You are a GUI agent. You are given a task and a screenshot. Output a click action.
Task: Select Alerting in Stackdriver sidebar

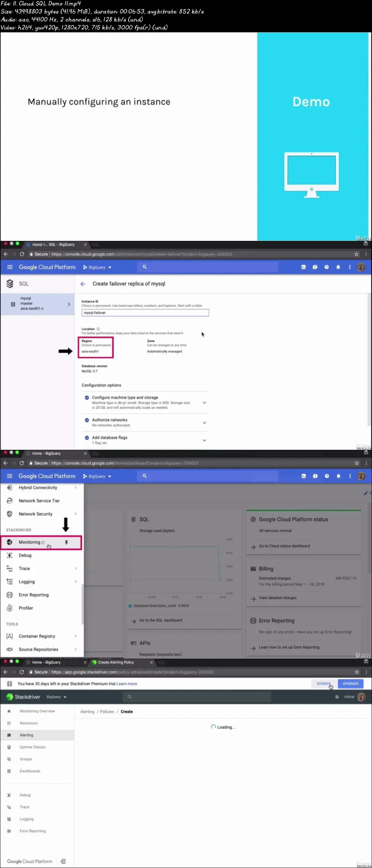pos(37,735)
